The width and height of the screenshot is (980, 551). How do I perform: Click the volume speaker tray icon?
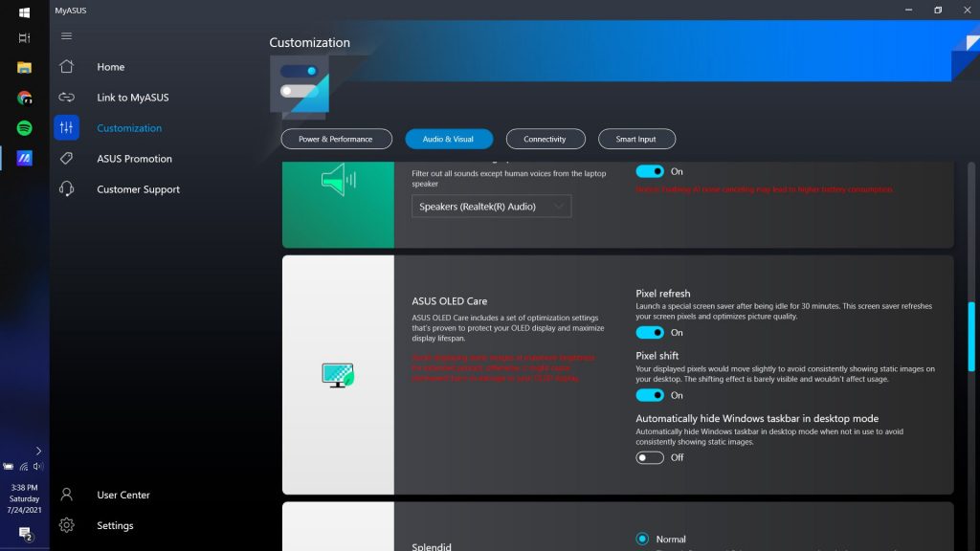point(38,467)
